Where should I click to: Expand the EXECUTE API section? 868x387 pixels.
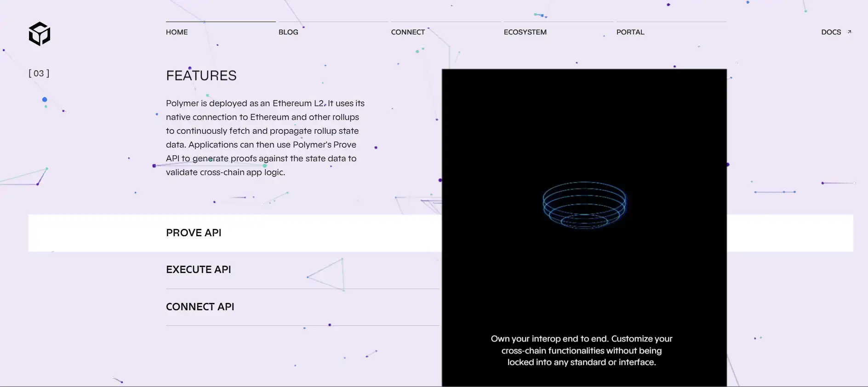tap(199, 270)
